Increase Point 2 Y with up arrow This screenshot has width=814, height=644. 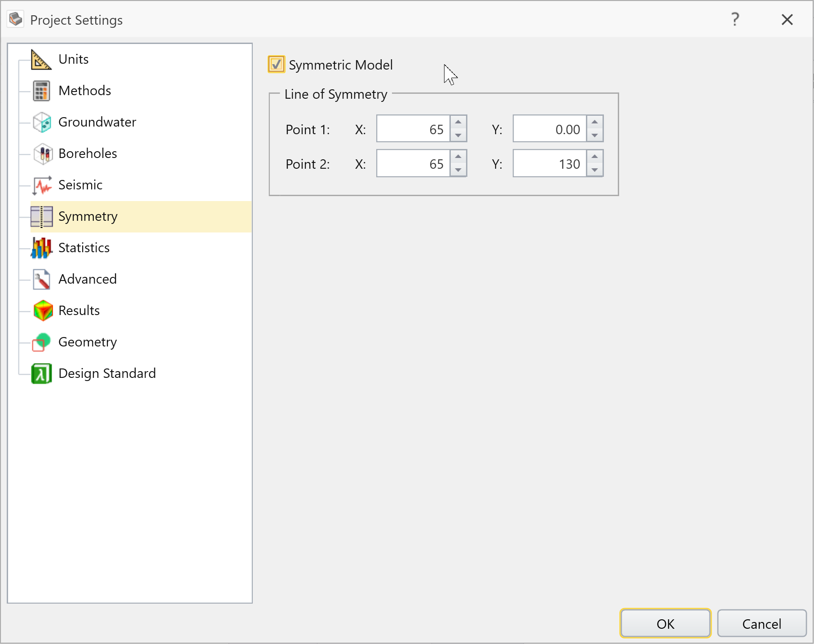pos(594,157)
